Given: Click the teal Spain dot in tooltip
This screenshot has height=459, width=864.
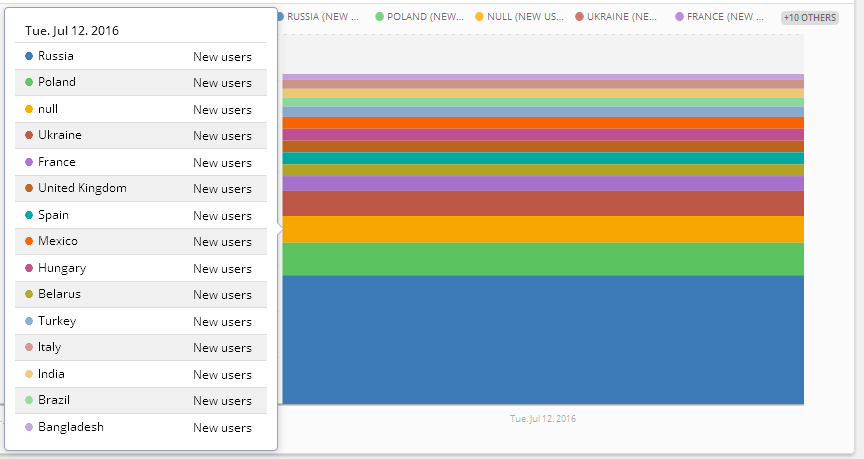Looking at the screenshot, I should point(29,215).
